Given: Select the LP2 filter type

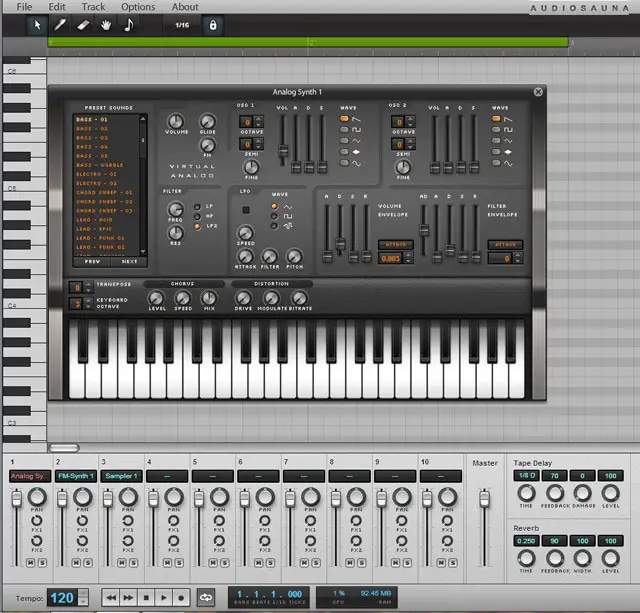Looking at the screenshot, I should [x=198, y=226].
